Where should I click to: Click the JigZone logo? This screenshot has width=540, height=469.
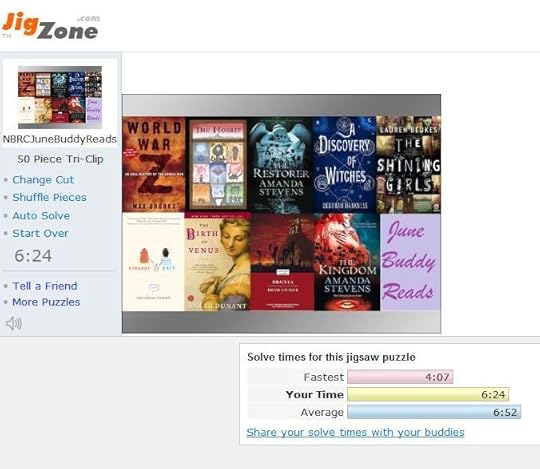(x=50, y=26)
